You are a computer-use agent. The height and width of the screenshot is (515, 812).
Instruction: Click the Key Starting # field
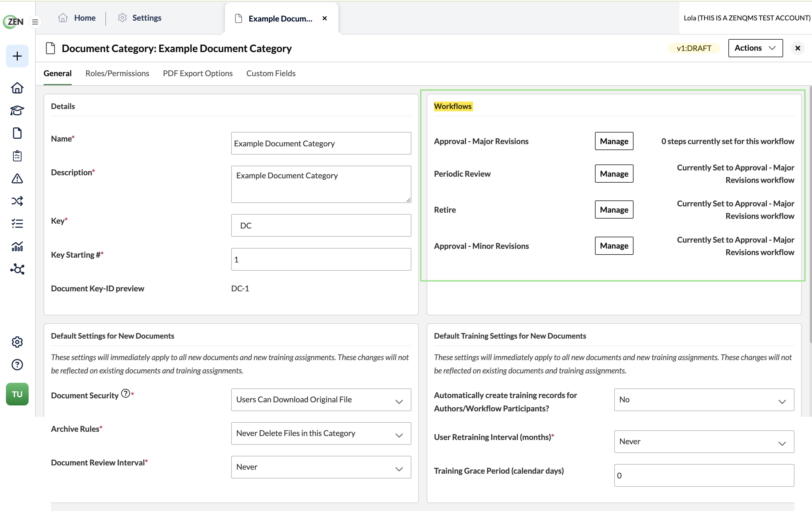click(321, 260)
